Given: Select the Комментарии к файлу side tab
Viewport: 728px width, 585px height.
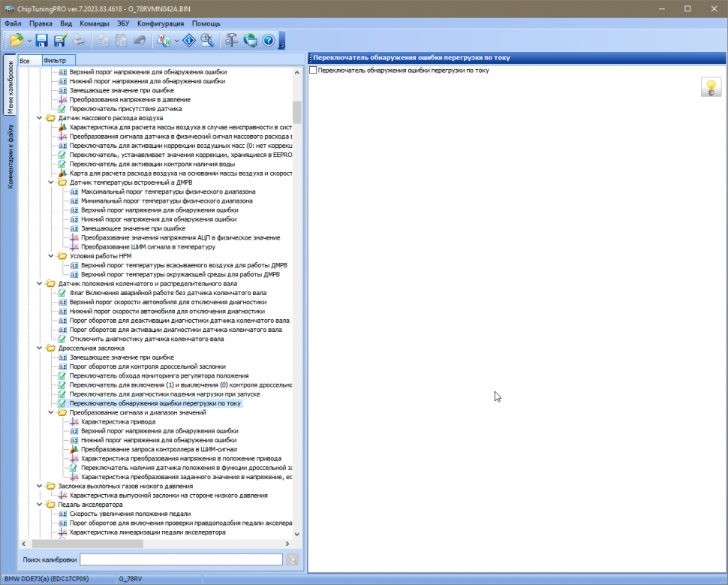Looking at the screenshot, I should [11, 156].
